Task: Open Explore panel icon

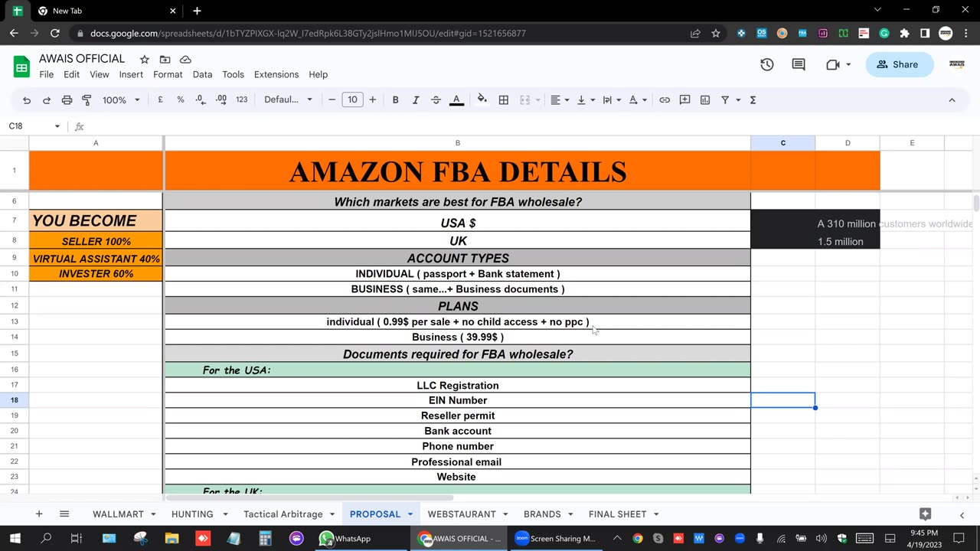Action: (x=925, y=514)
